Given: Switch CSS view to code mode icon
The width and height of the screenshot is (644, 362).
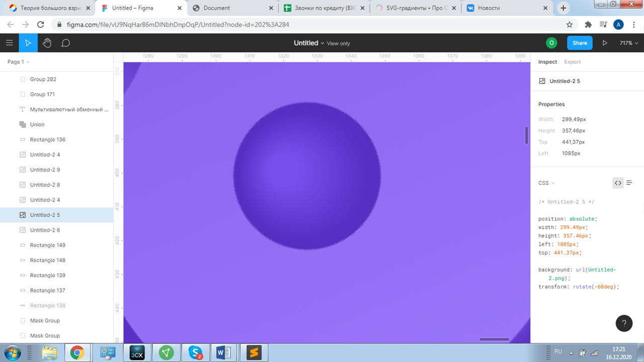Looking at the screenshot, I should 618,183.
